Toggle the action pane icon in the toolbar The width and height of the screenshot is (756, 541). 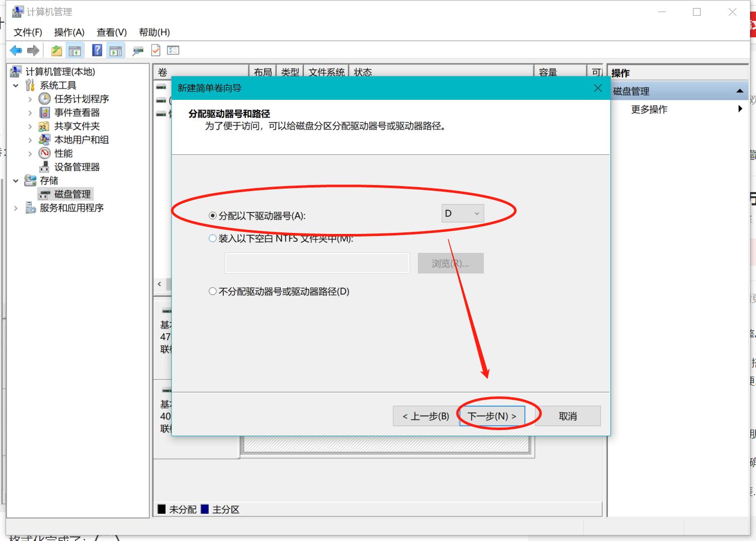[x=116, y=50]
